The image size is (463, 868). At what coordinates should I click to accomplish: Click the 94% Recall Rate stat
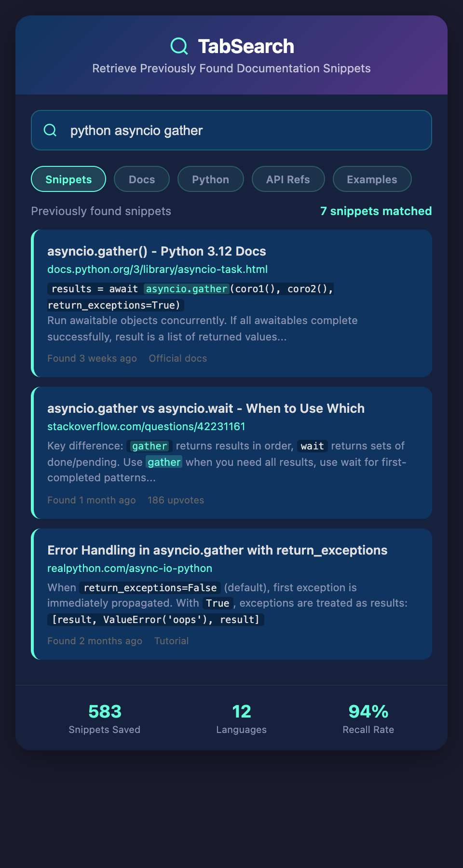coord(368,718)
